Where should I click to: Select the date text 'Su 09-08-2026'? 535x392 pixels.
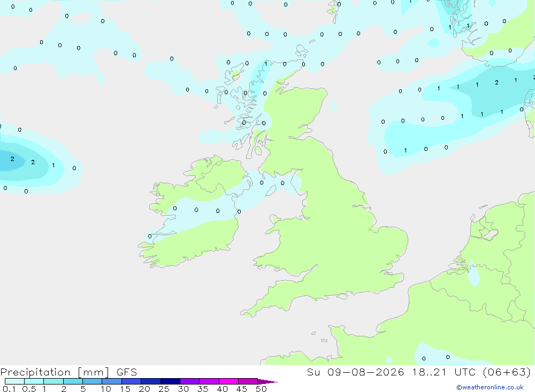(x=355, y=372)
